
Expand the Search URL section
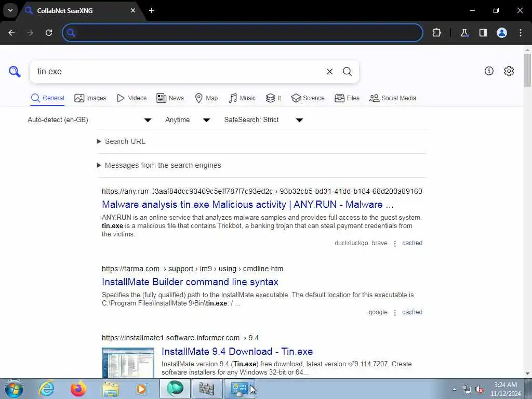coord(122,141)
